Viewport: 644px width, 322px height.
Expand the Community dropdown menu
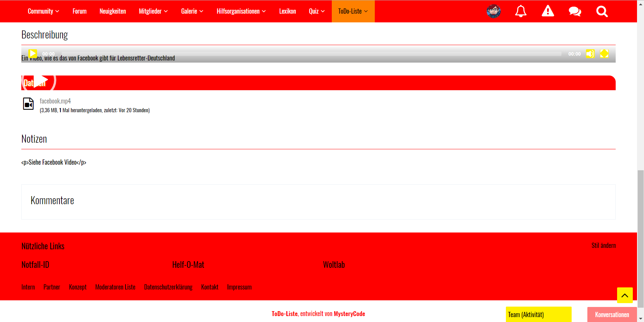tap(43, 11)
